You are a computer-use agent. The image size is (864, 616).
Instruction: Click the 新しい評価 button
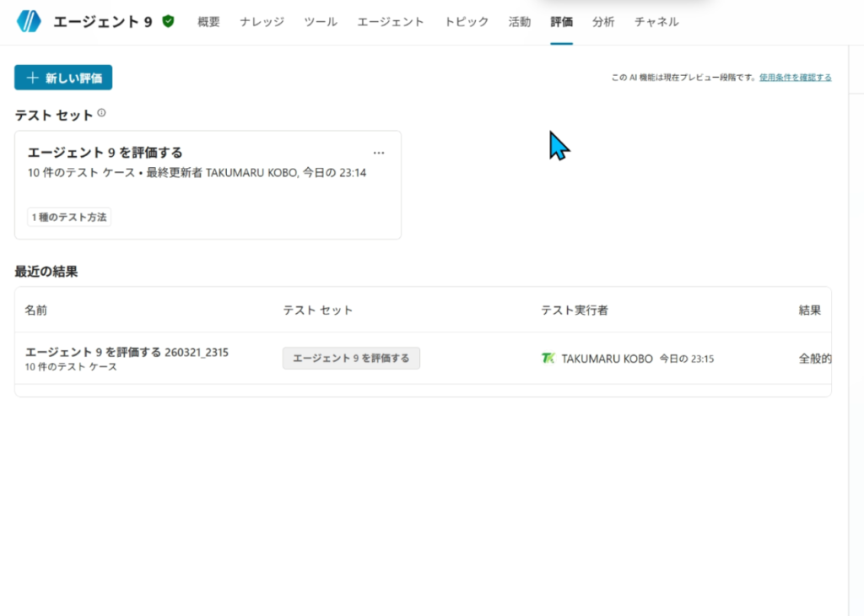[x=63, y=78]
